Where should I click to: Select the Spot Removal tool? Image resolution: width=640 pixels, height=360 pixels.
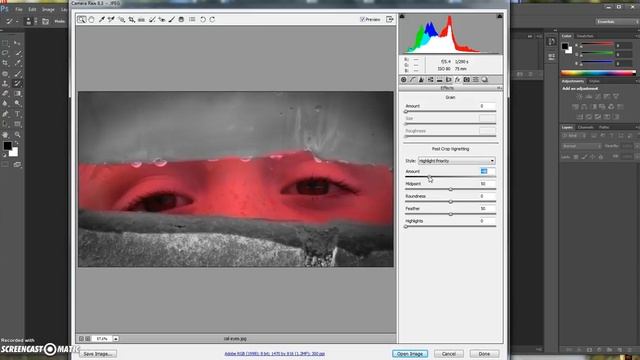click(152, 20)
